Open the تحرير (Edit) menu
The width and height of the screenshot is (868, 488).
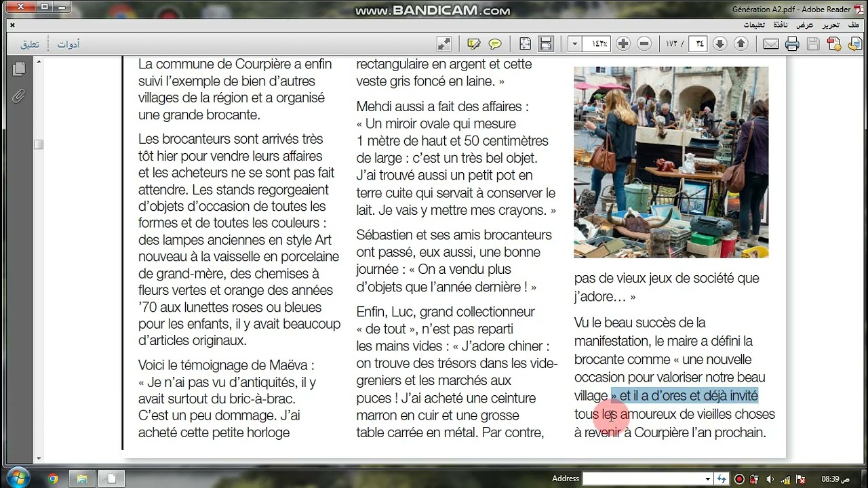pos(831,24)
